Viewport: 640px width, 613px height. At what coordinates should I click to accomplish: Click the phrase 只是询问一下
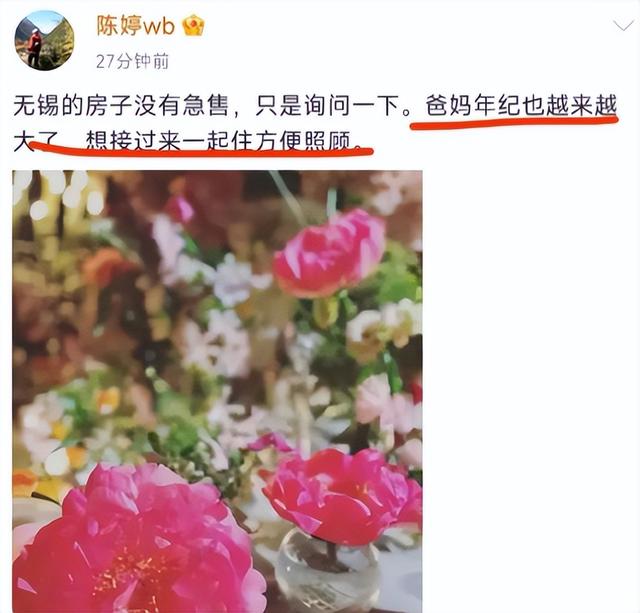tap(327, 106)
